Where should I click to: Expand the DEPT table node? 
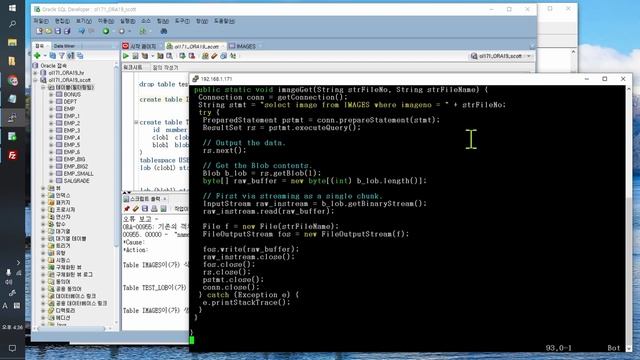pos(51,102)
